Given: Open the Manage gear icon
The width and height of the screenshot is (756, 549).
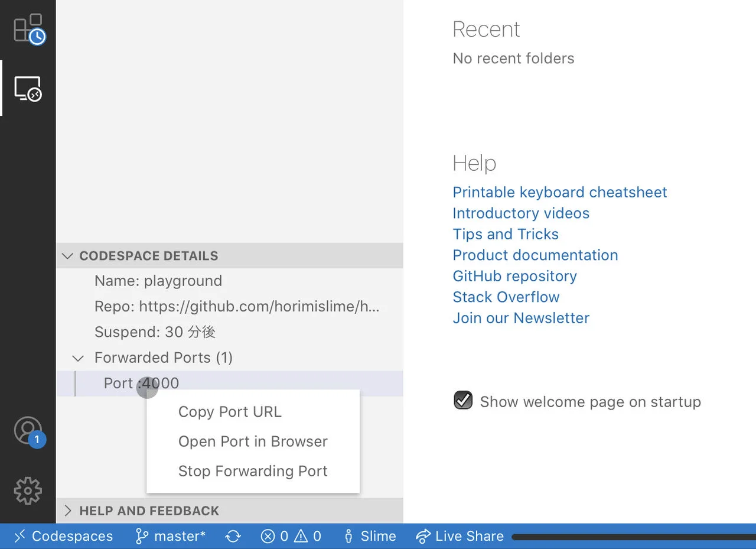Looking at the screenshot, I should [x=28, y=490].
